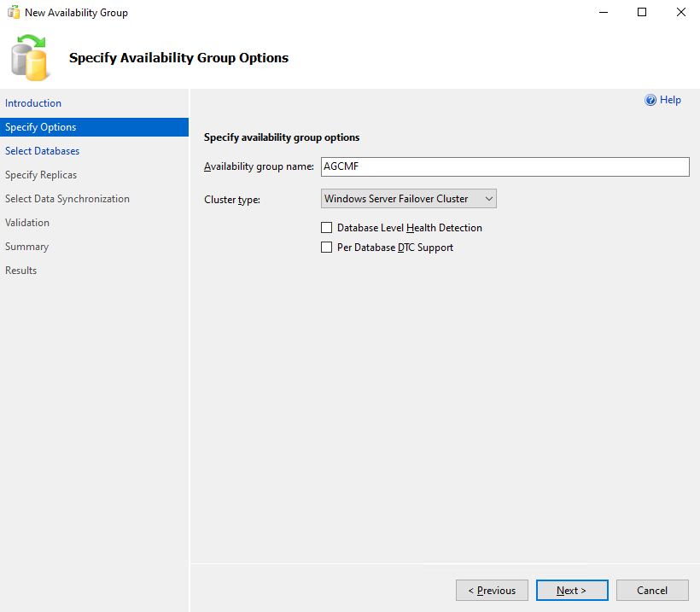The height and width of the screenshot is (612, 700).
Task: Click the Specify Replicas step
Action: (41, 175)
